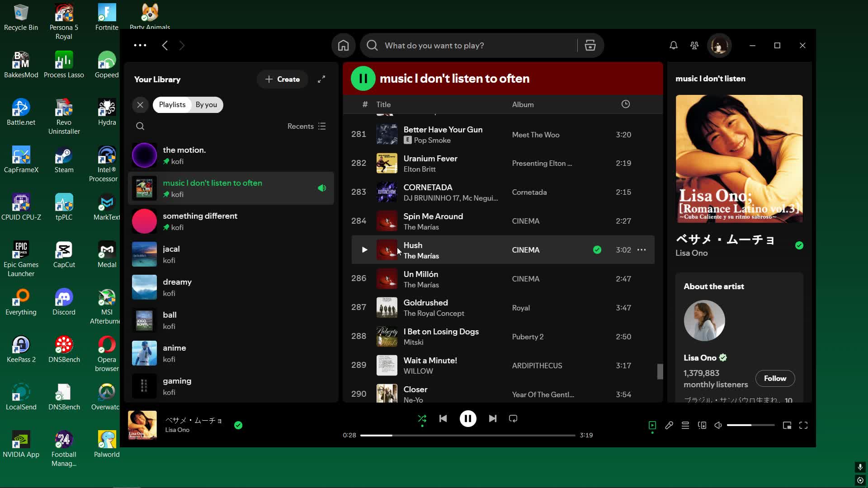The height and width of the screenshot is (488, 868).
Task: Open the miniplayer
Action: (x=787, y=426)
